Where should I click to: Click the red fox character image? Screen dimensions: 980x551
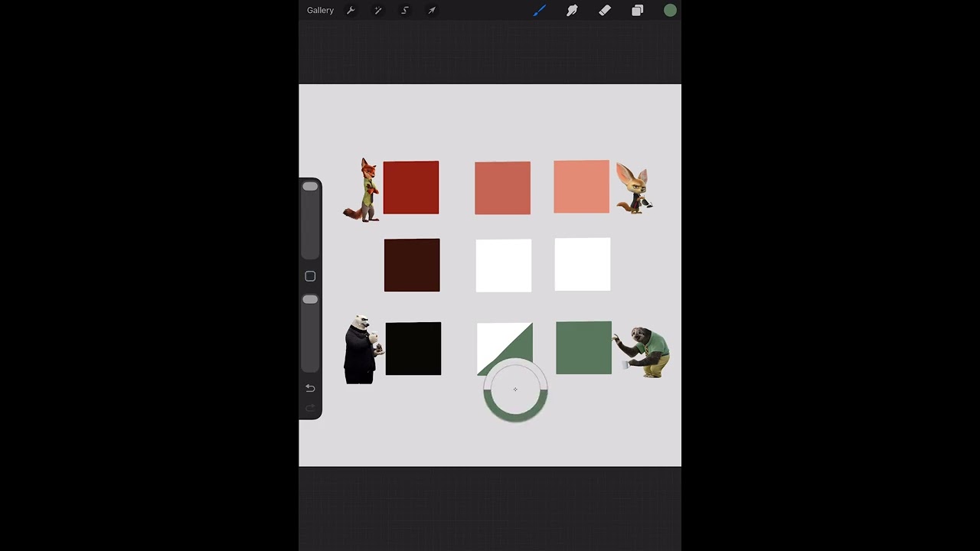[x=361, y=191]
